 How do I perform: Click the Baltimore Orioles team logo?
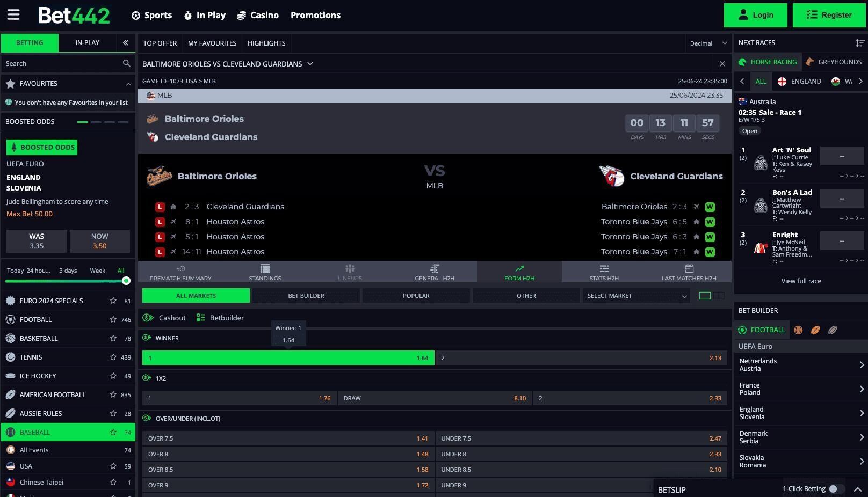[x=159, y=176]
